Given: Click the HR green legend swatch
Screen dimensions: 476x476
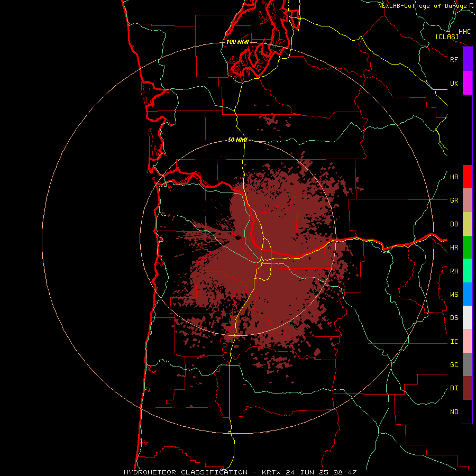Looking at the screenshot, I should coord(467,248).
